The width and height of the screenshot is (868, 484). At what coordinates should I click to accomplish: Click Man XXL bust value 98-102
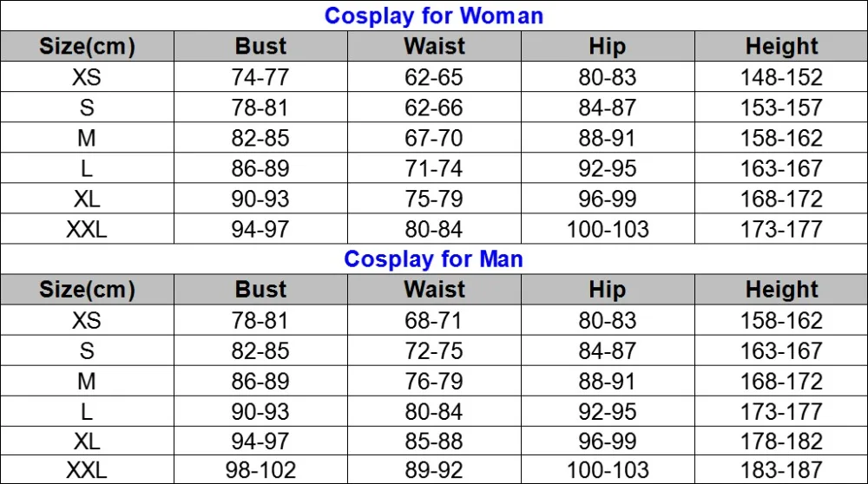260,470
